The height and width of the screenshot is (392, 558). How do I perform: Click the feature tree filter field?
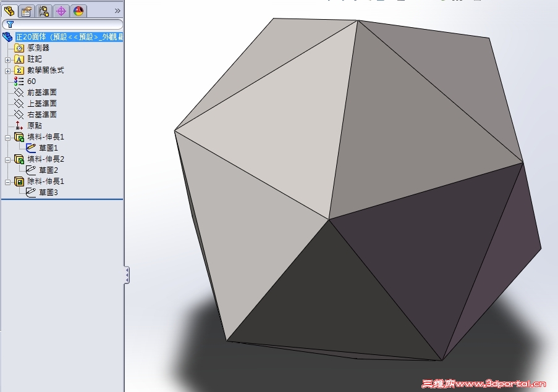[62, 24]
